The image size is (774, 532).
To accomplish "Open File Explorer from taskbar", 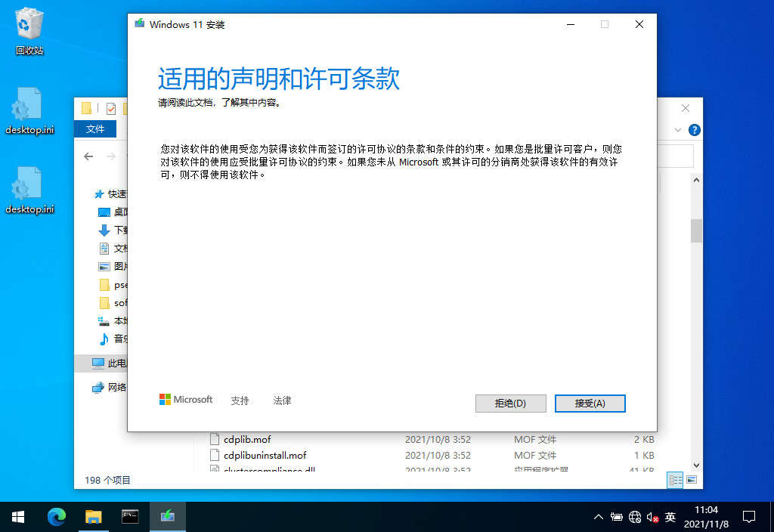I will click(93, 517).
